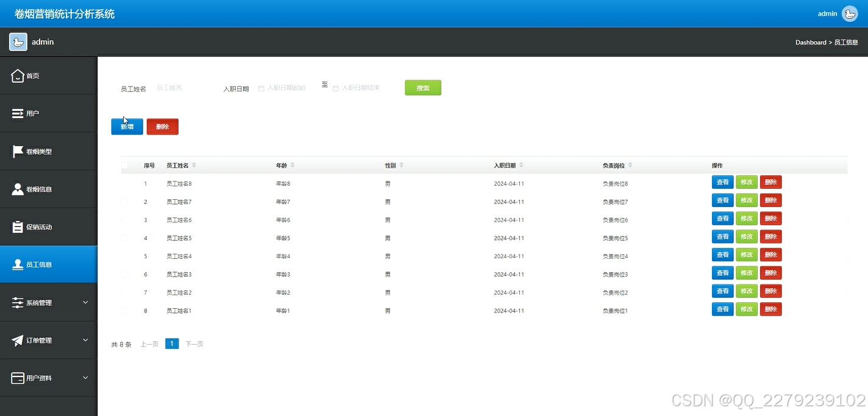Go to Dashboard via breadcrumb
Viewport: 868px width, 416px height.
[x=811, y=42]
